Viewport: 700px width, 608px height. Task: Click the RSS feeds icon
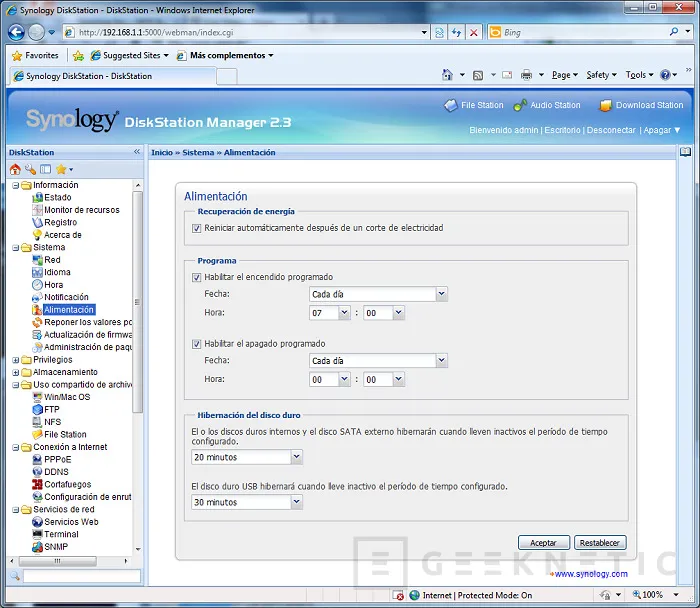(478, 75)
